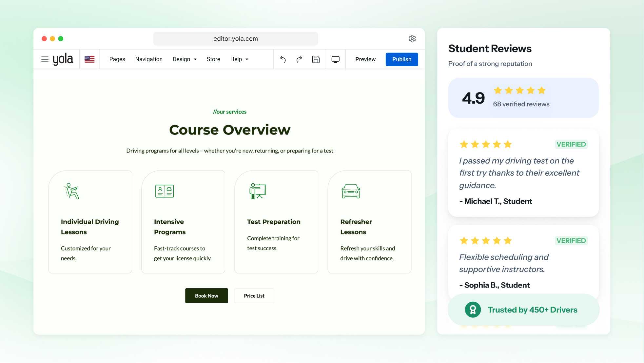Screen dimensions: 644x363
Task: Open the Navigation menu
Action: (149, 59)
